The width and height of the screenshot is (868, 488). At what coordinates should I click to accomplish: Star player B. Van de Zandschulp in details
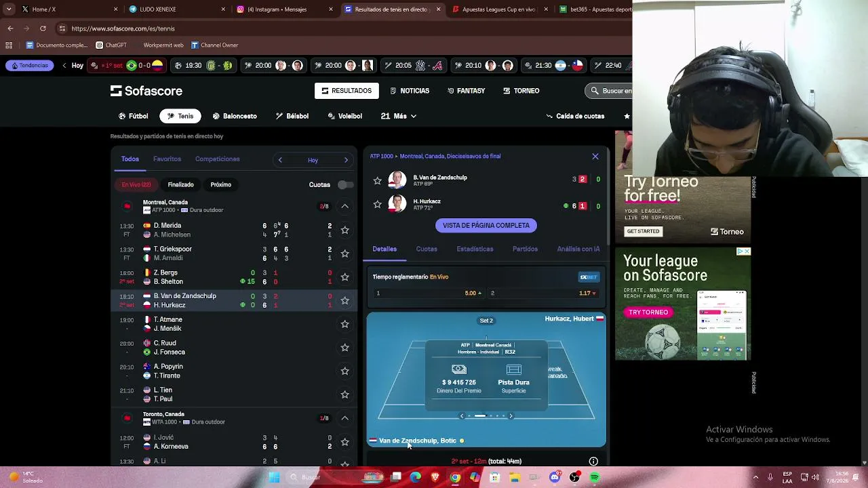378,181
